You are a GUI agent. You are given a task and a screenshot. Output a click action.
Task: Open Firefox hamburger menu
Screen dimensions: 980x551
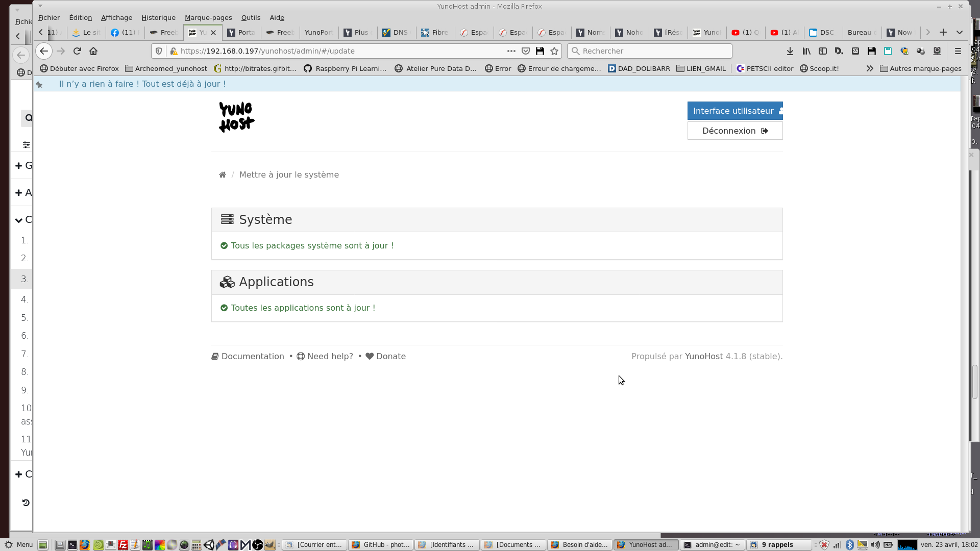(958, 51)
